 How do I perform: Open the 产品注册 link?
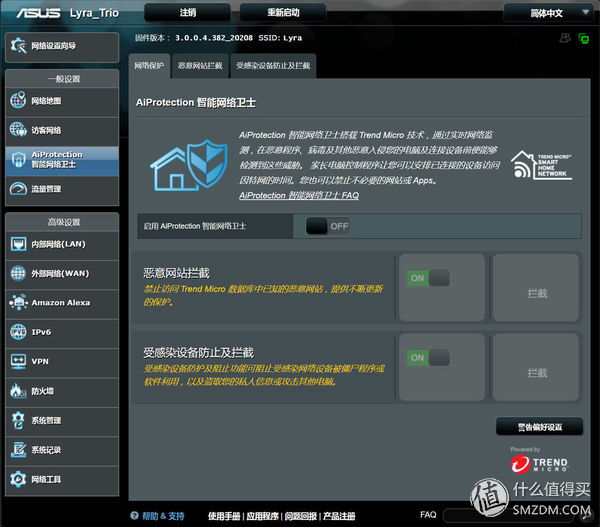click(x=339, y=516)
